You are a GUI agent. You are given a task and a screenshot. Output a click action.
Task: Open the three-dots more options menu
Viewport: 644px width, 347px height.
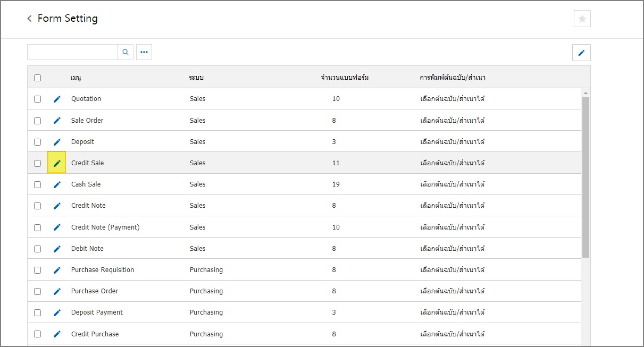[x=144, y=52]
